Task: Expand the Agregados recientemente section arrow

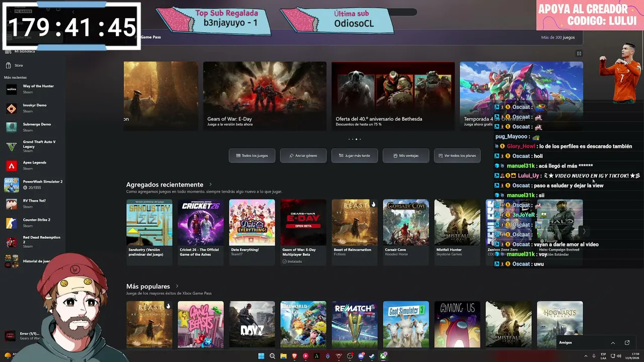Action: click(210, 185)
